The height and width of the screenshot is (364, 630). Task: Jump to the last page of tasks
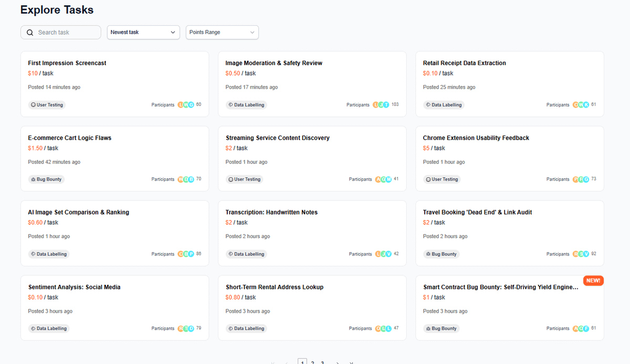351,362
